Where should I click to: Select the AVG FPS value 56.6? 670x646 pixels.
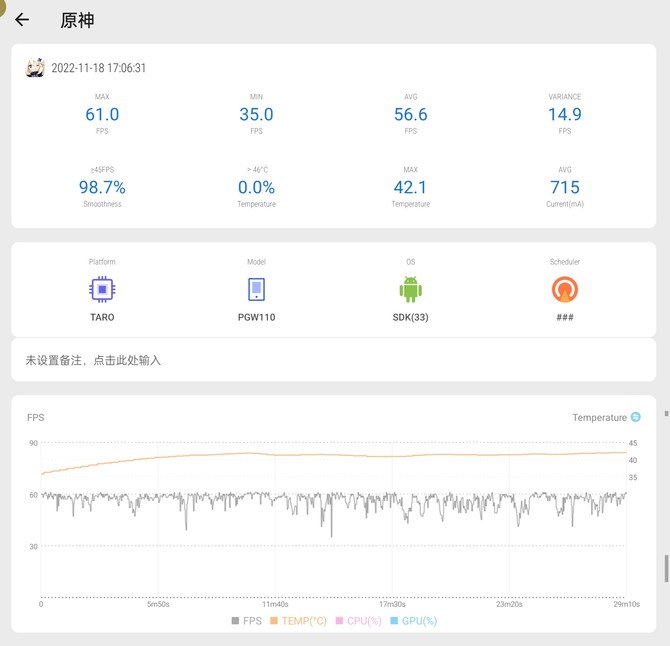pyautogui.click(x=410, y=115)
